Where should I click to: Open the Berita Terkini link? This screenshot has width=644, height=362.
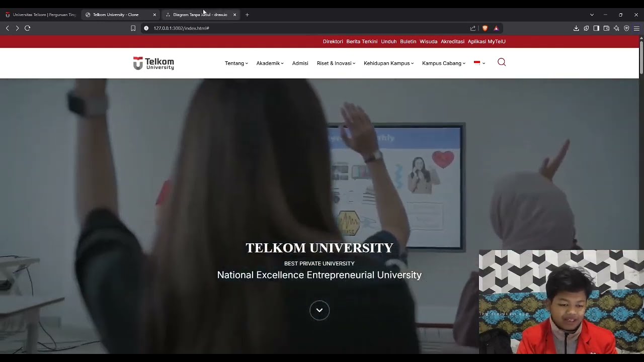coord(362,42)
